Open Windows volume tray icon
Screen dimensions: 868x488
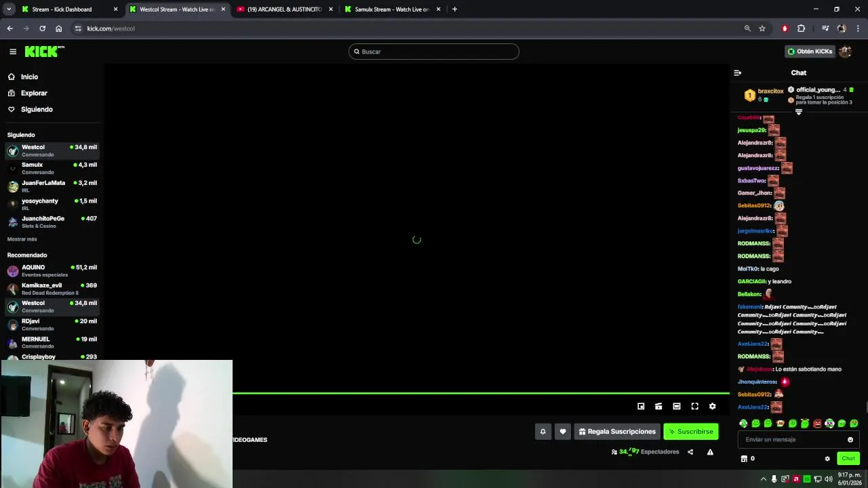pos(829,479)
